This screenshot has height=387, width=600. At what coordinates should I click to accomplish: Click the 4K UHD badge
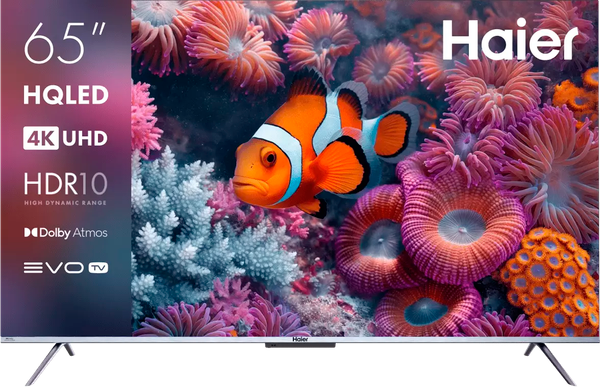pyautogui.click(x=65, y=138)
